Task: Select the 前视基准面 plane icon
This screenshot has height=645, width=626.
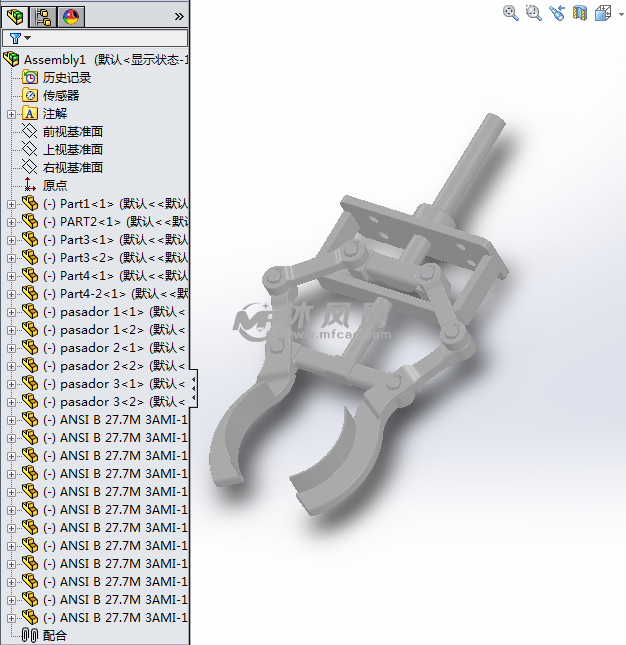Action: point(30,132)
